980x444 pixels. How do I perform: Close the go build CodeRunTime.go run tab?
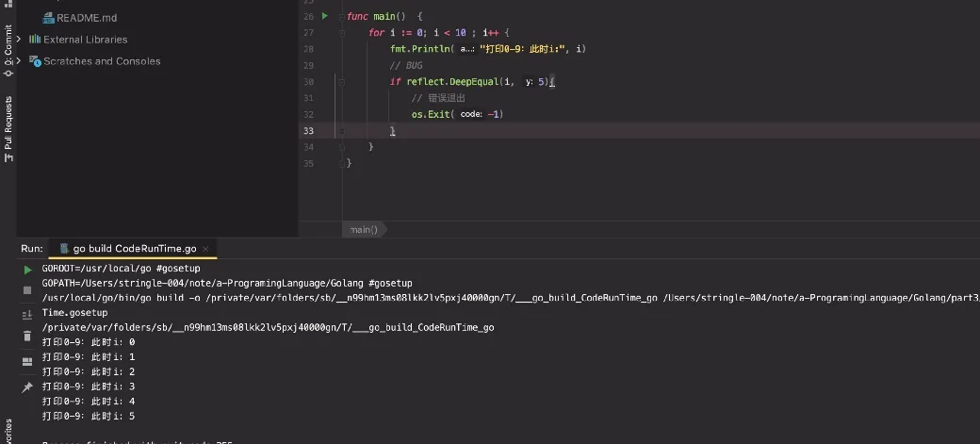(206, 248)
